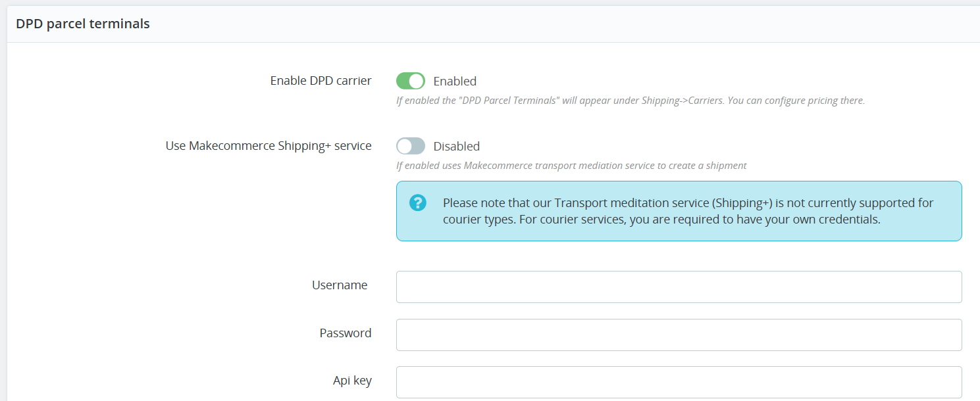
Task: Click the 'Api key' field label
Action: coord(352,380)
